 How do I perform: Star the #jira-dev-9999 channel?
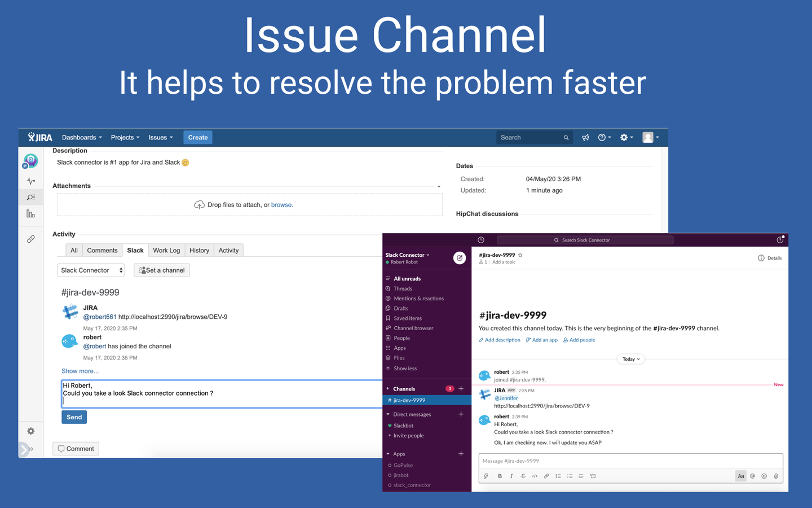click(x=520, y=255)
